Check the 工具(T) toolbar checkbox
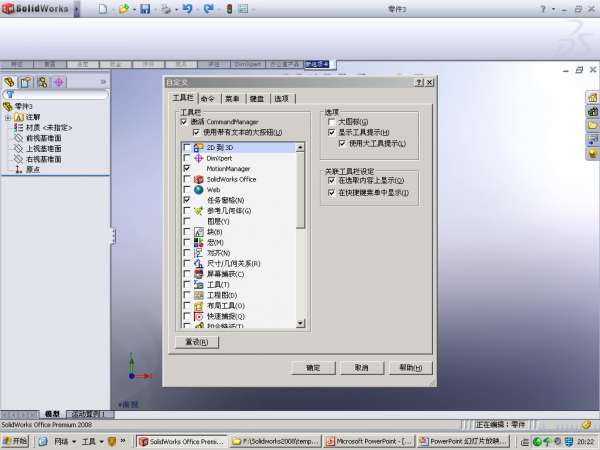 tap(187, 284)
